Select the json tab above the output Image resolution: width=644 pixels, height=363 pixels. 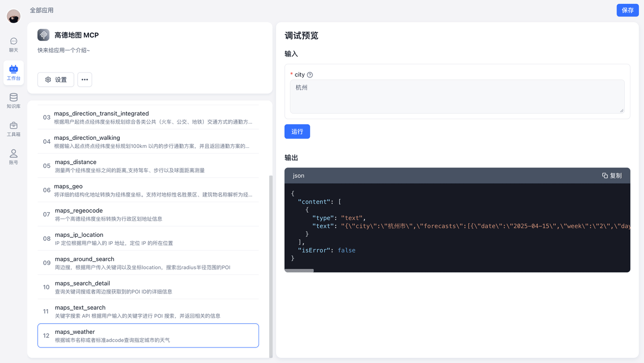(298, 175)
